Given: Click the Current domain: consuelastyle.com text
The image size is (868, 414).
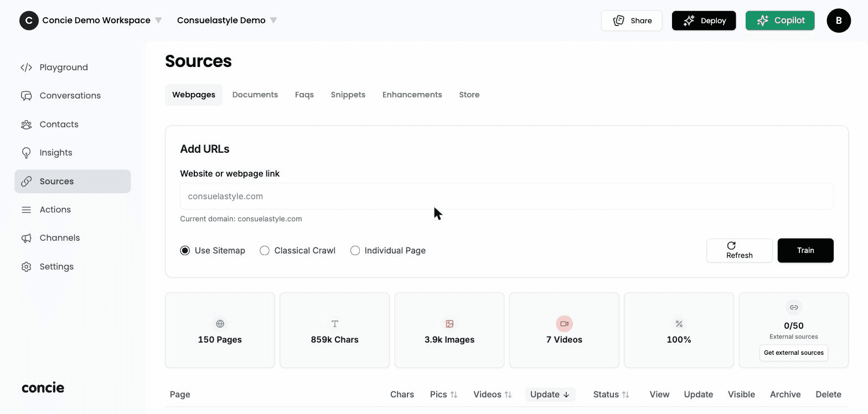Looking at the screenshot, I should 241,219.
